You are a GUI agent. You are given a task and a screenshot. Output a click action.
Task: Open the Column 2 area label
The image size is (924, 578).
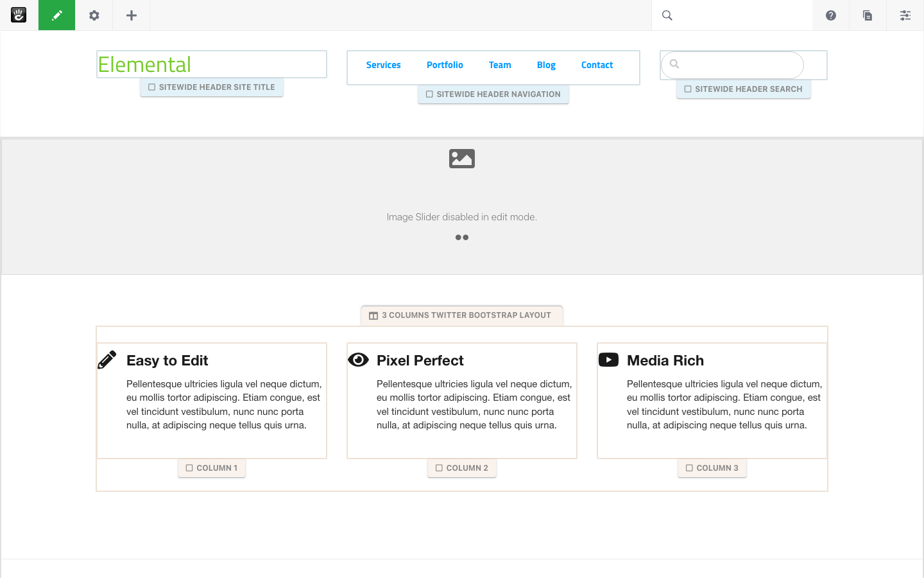click(462, 468)
